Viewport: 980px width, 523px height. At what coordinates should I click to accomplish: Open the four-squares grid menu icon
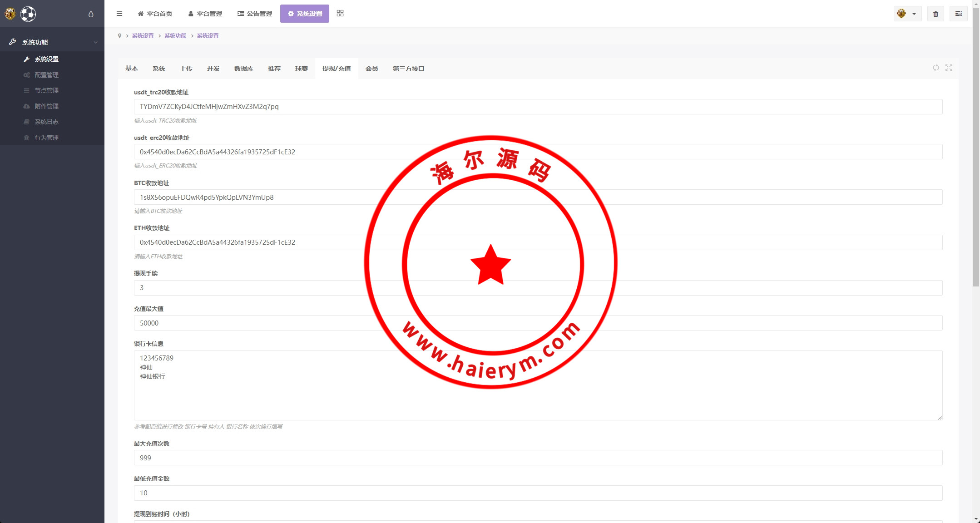340,14
